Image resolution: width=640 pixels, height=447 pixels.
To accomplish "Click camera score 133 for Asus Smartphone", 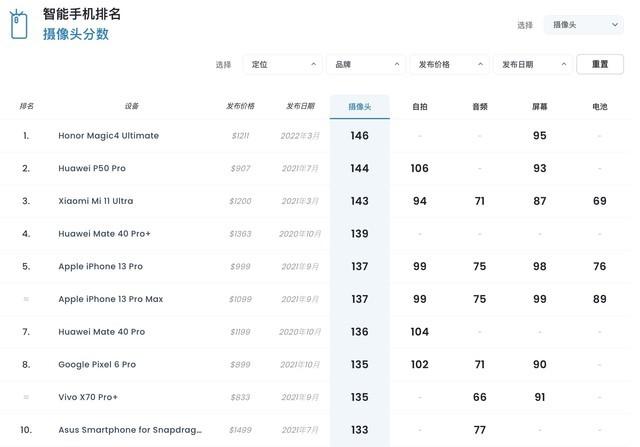I will [360, 430].
